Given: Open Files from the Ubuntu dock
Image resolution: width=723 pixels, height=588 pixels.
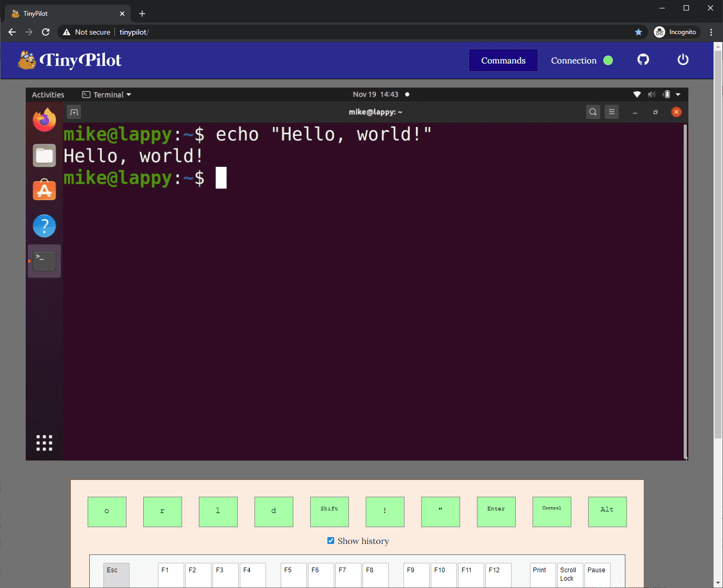Looking at the screenshot, I should point(45,155).
